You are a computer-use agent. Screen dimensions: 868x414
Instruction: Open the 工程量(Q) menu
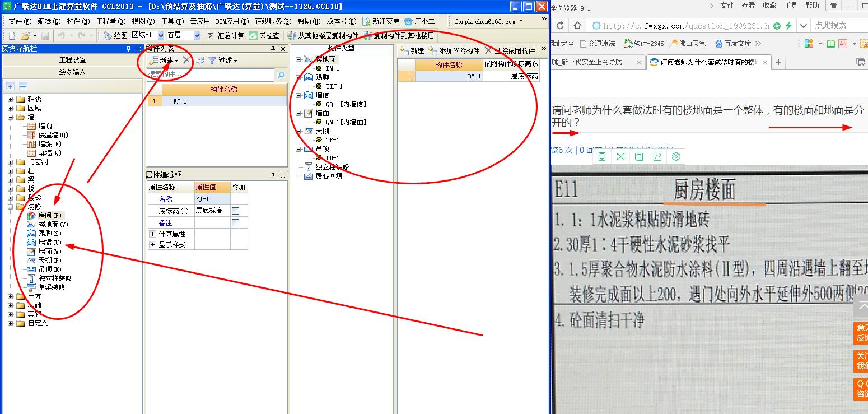(111, 21)
